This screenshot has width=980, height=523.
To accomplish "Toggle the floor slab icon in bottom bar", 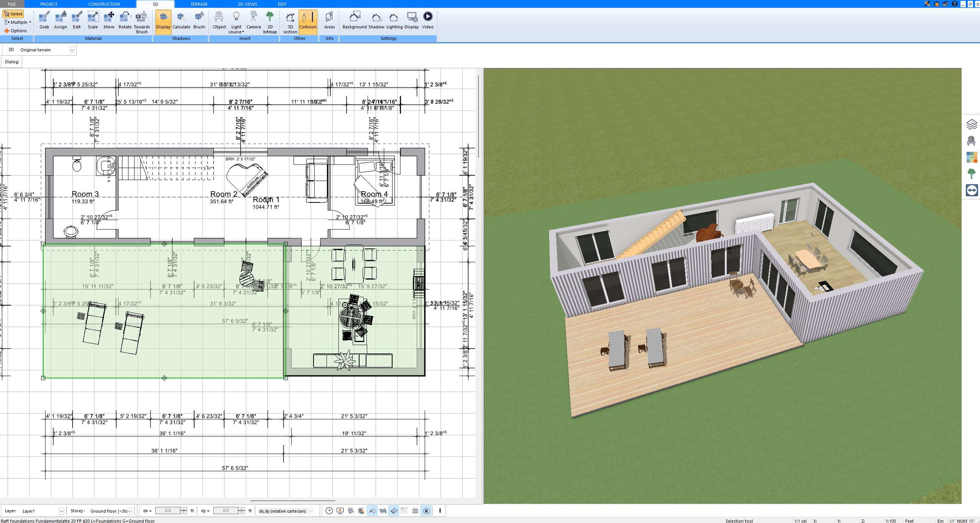I will tap(394, 511).
